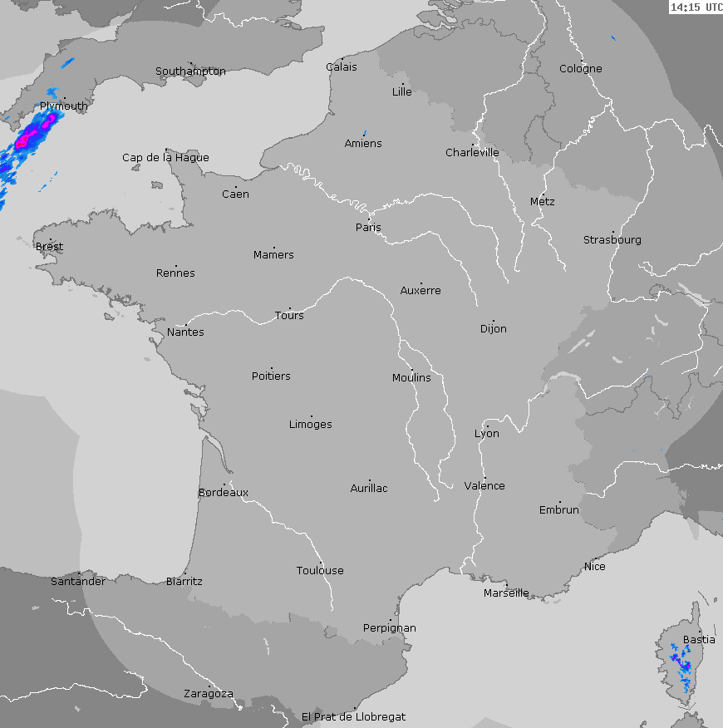
Task: Select Brest on the map
Action: click(x=49, y=247)
